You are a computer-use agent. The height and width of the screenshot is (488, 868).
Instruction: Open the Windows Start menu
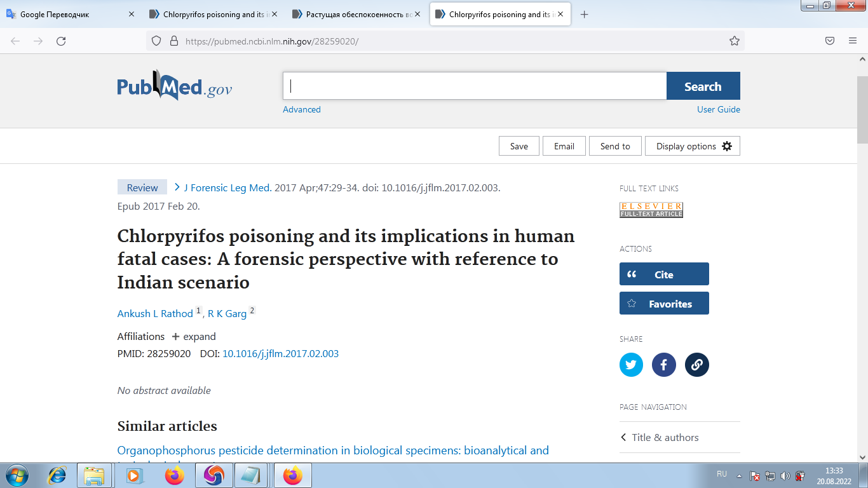(17, 475)
